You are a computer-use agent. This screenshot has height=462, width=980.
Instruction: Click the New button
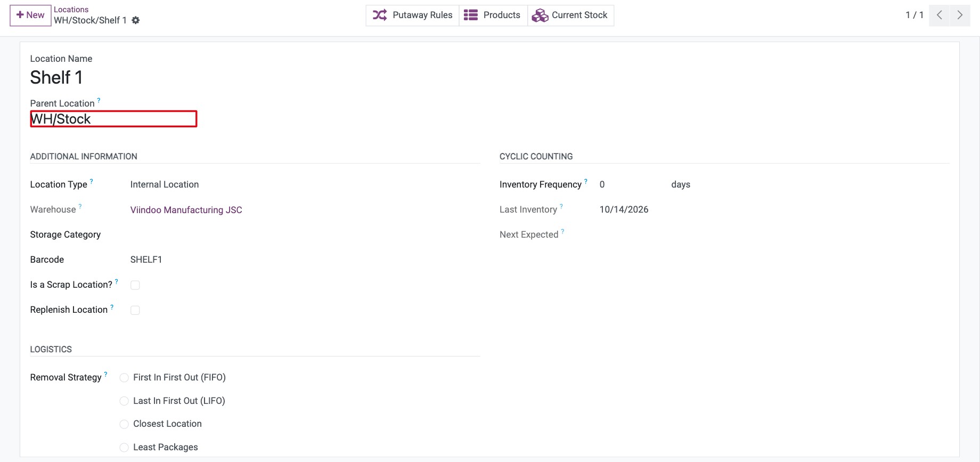tap(30, 15)
